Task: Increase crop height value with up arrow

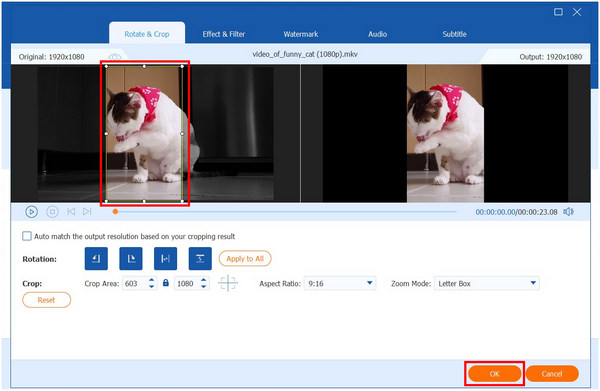Action: click(x=204, y=280)
